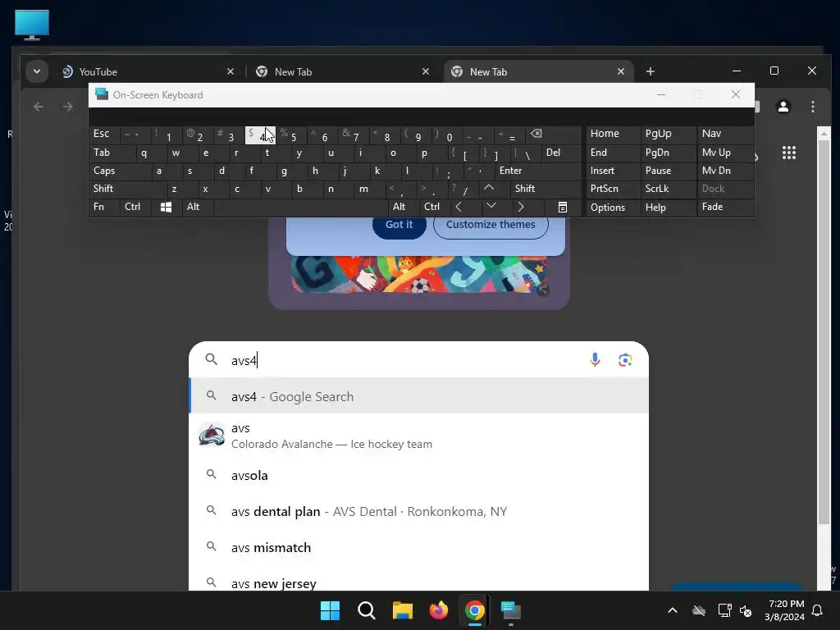Expand Chrome's tab search dropdown arrow
This screenshot has width=840, height=630.
pyautogui.click(x=36, y=71)
